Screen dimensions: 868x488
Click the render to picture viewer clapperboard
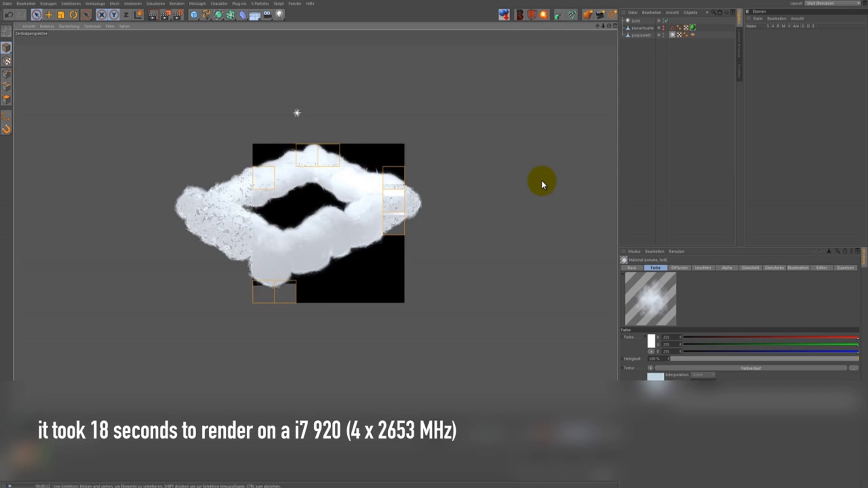tap(165, 15)
